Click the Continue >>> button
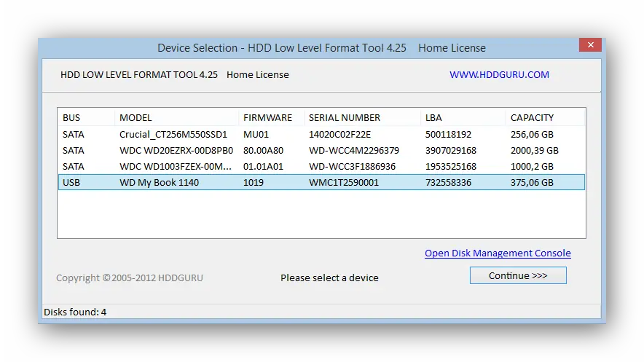Image resolution: width=644 pixels, height=362 pixels. [518, 275]
